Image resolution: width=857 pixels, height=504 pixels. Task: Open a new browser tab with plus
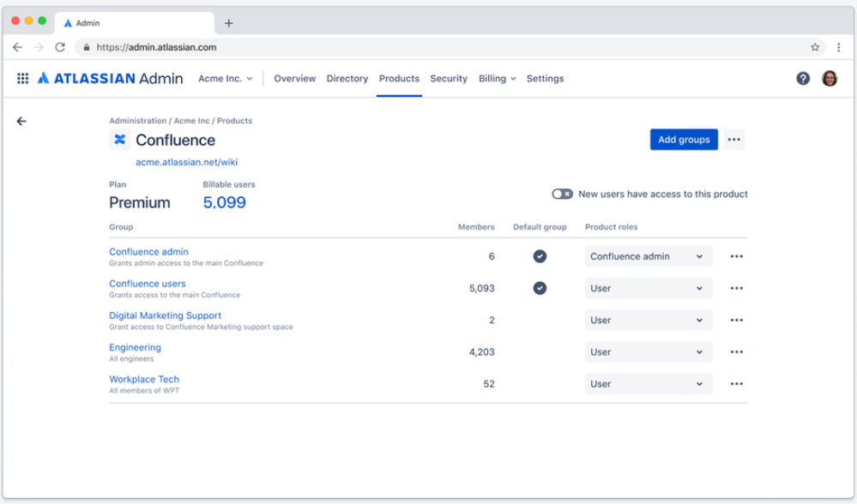[x=229, y=23]
